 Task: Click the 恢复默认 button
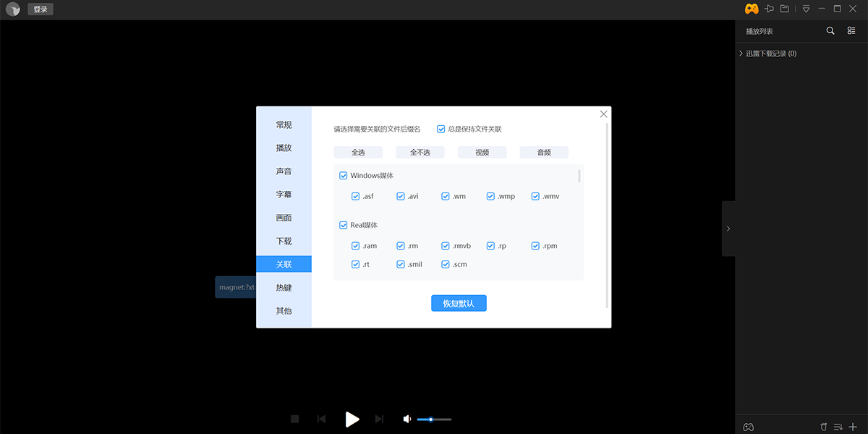click(459, 304)
